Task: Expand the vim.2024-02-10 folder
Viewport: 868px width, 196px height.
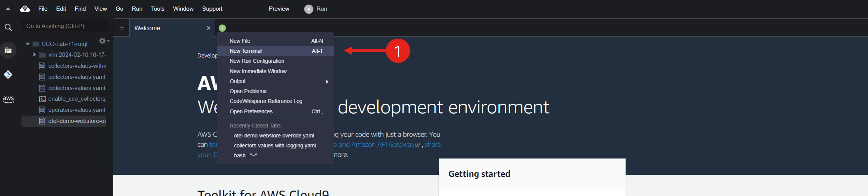Action: (x=34, y=54)
